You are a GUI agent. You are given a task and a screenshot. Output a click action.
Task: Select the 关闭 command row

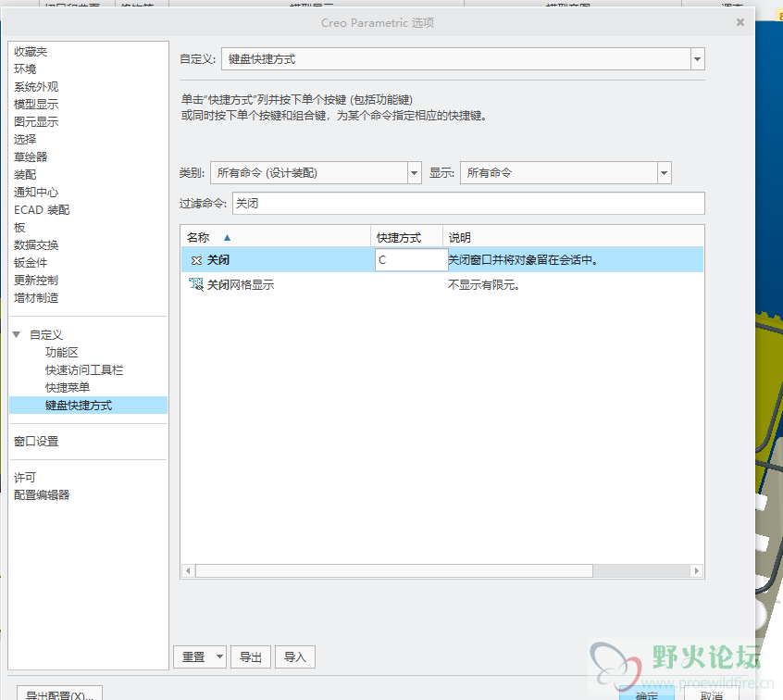[x=442, y=260]
